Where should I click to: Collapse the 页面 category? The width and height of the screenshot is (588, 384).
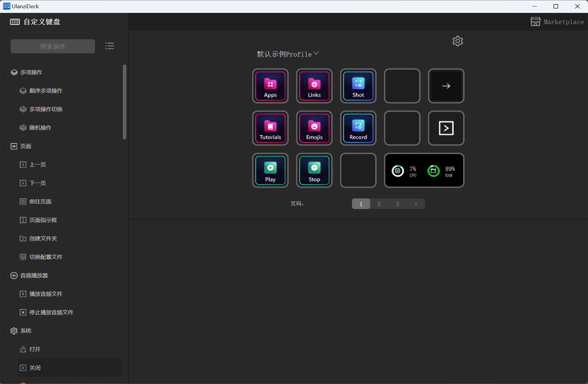click(x=5, y=147)
